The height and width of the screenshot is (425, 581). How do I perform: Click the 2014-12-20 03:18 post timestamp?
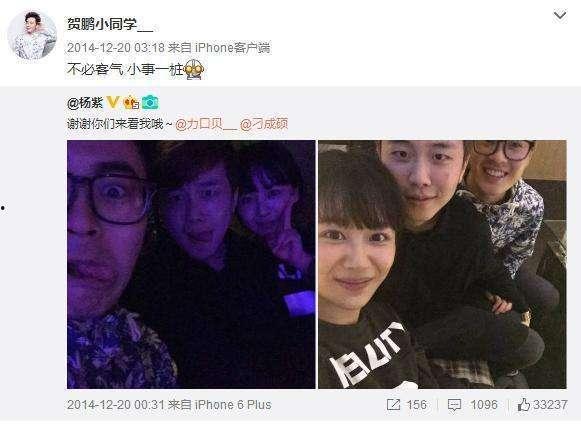[x=116, y=48]
